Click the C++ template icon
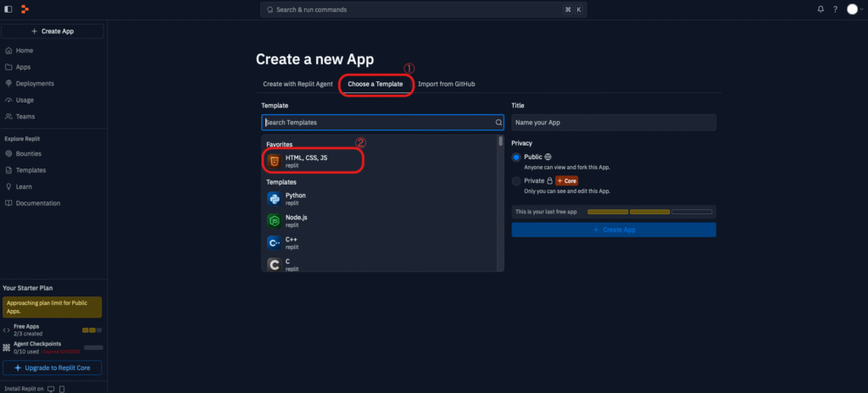This screenshot has width=868, height=393. pyautogui.click(x=274, y=243)
